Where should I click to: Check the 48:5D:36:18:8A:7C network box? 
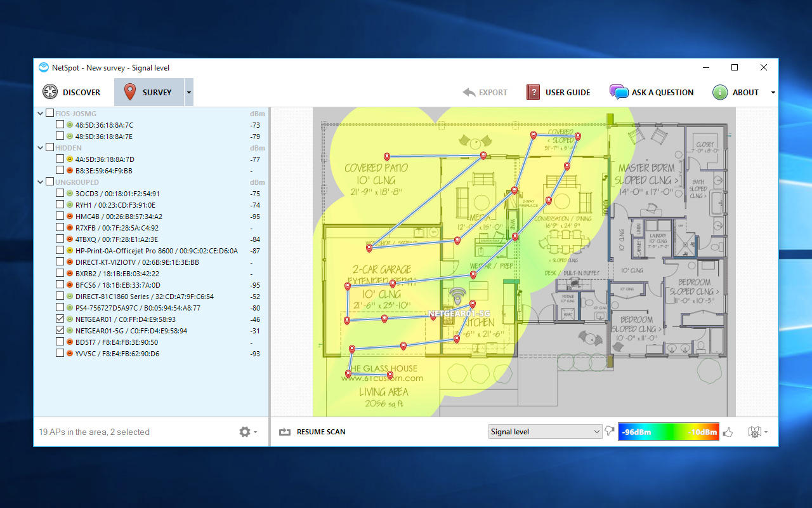tap(60, 124)
